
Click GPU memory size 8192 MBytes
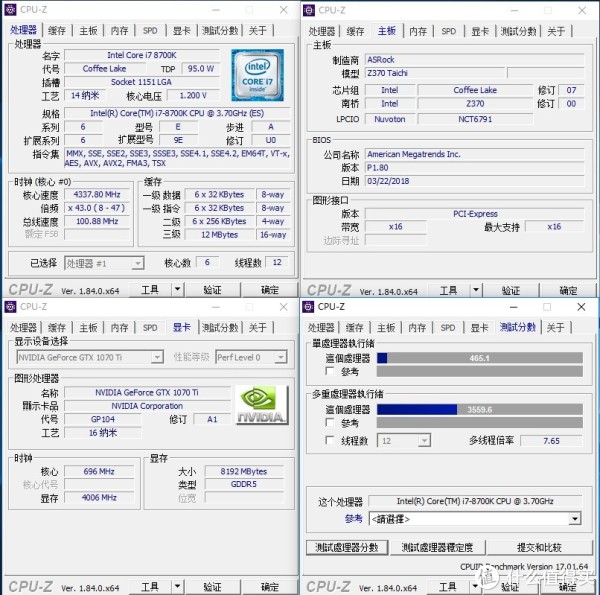244,471
